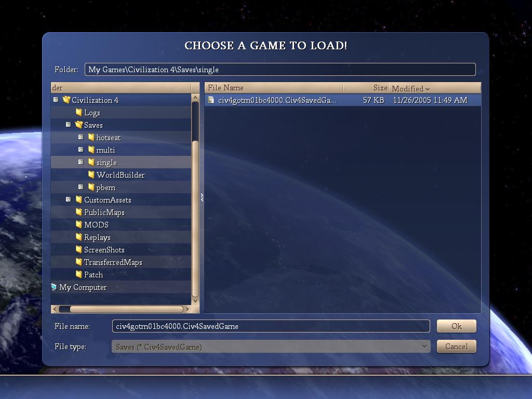Select the Logs folder label
The height and width of the screenshot is (399, 532).
[92, 113]
